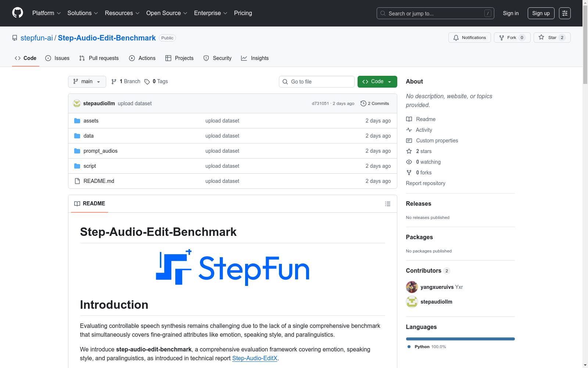This screenshot has width=588, height=368.
Task: Click the README outline list icon
Action: pyautogui.click(x=387, y=204)
